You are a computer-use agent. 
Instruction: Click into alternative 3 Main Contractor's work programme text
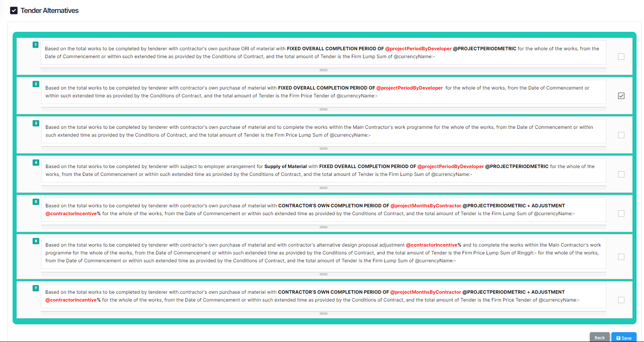coord(324,131)
